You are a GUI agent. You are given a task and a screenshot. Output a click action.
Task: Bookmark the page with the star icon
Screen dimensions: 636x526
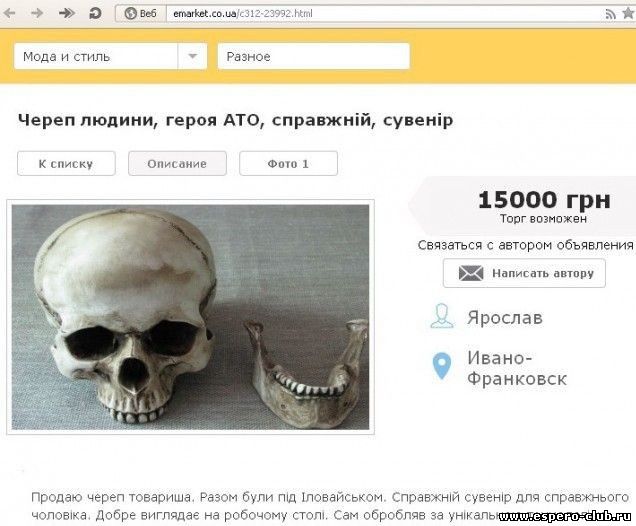click(628, 13)
